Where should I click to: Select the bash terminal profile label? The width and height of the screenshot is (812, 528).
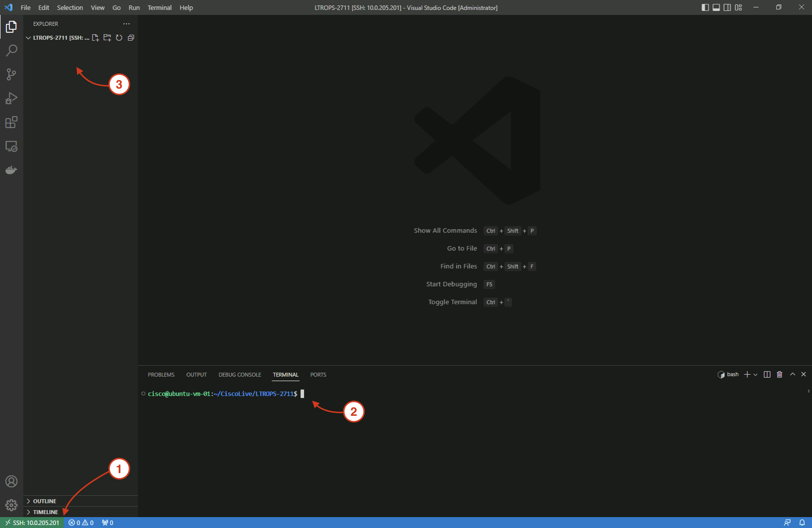click(728, 374)
